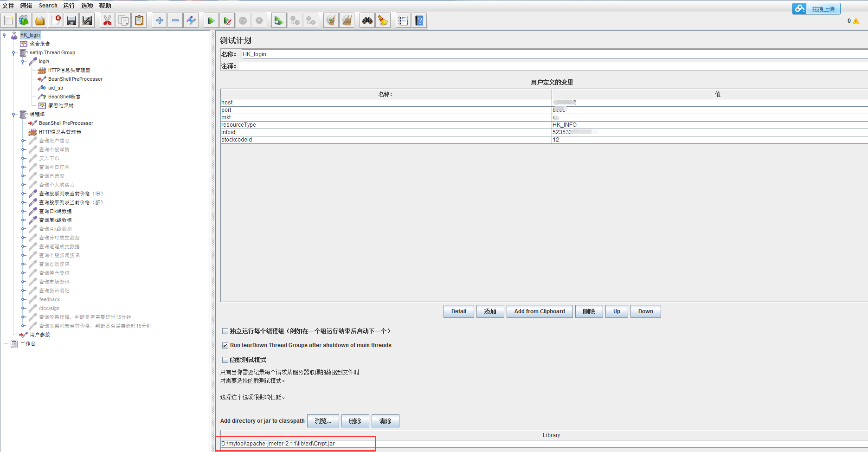
Task: Start the test with green play
Action: [211, 20]
